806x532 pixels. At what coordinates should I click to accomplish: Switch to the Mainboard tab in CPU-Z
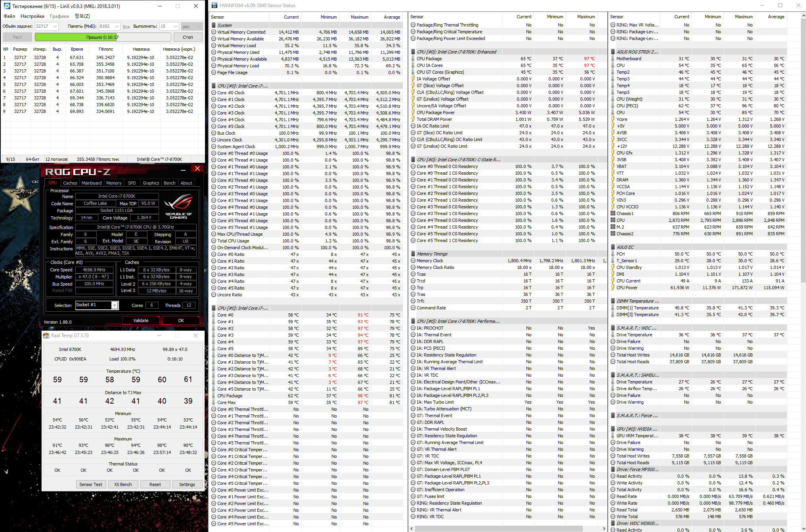tap(92, 183)
